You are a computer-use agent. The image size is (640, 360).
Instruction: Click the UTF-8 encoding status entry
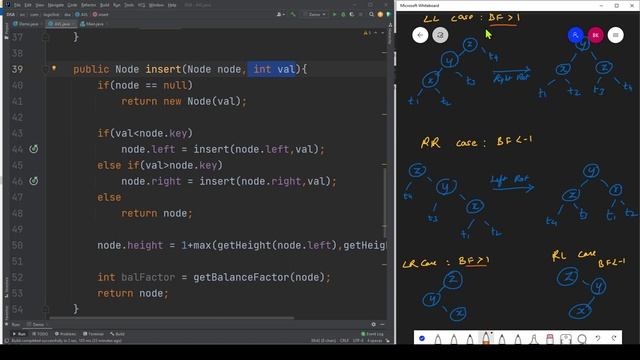[358, 340]
